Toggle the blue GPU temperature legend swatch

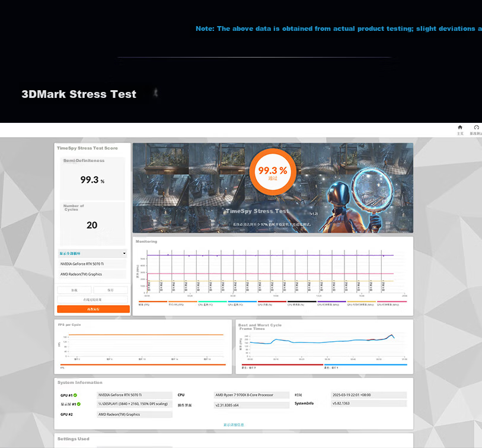click(x=242, y=301)
